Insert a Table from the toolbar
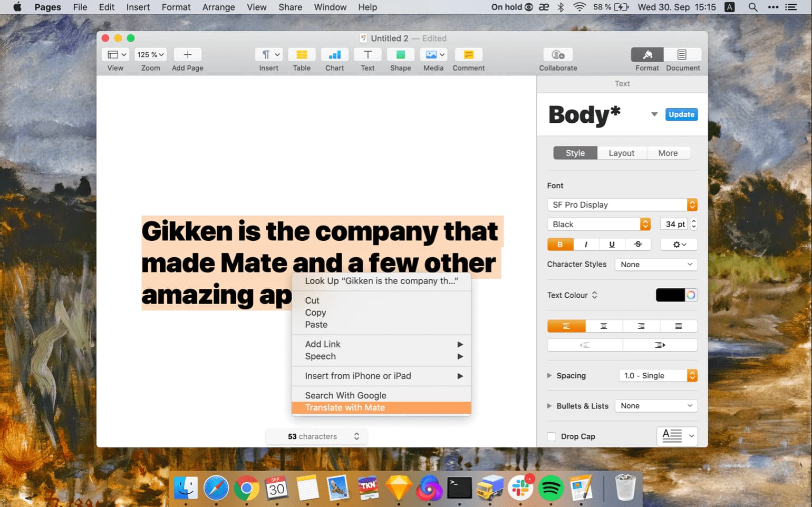The image size is (812, 507). (x=302, y=54)
